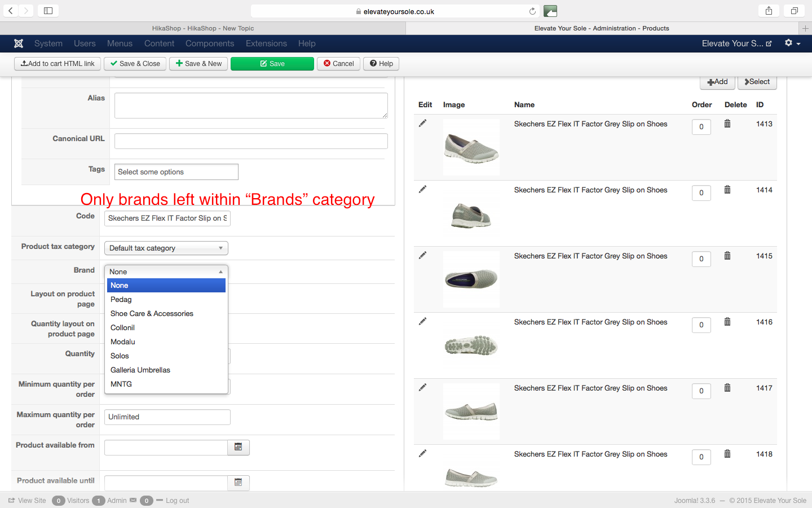Screen dimensions: 812x508
Task: Edit image row 1416 with pencil
Action: pyautogui.click(x=422, y=322)
